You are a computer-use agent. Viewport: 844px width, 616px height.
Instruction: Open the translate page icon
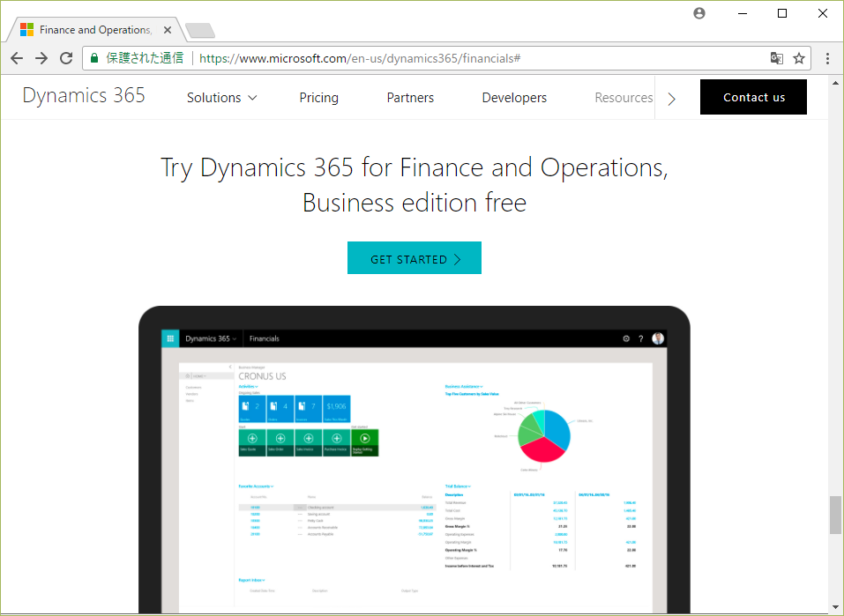pos(776,58)
